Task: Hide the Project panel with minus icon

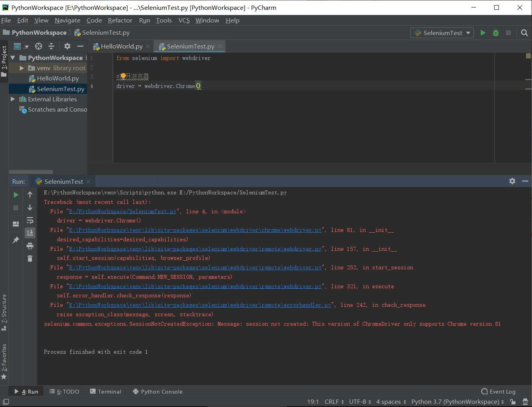Action: (80, 46)
